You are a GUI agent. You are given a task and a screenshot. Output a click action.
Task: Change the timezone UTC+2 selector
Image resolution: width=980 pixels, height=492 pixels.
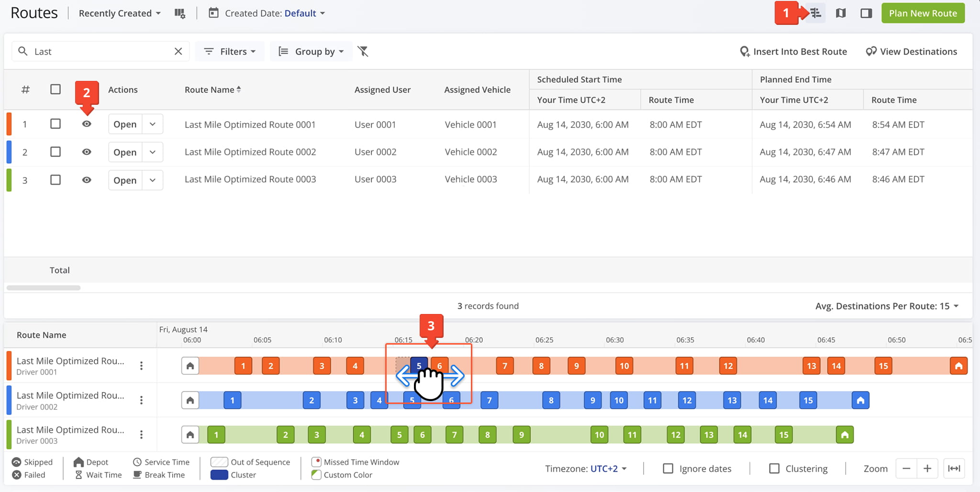[x=608, y=469]
